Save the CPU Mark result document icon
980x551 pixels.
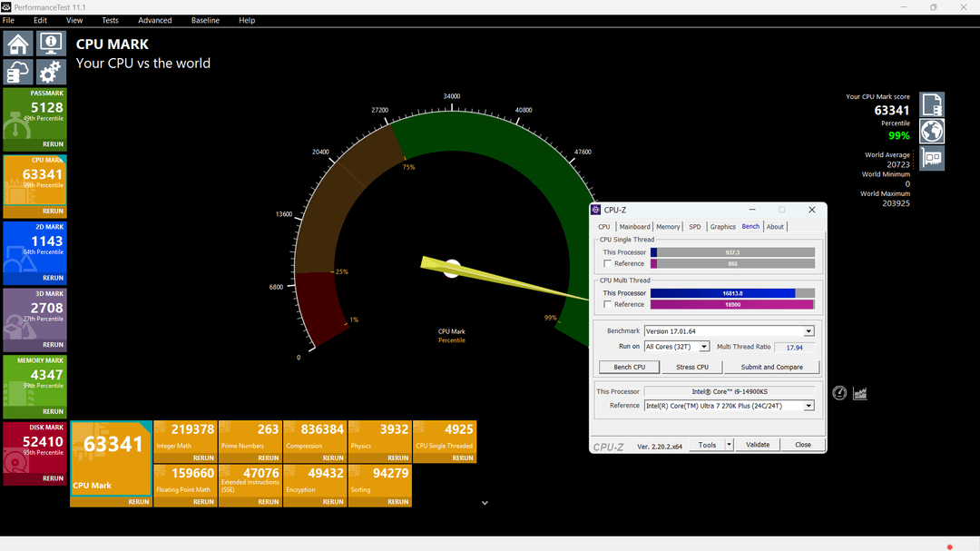pos(931,105)
